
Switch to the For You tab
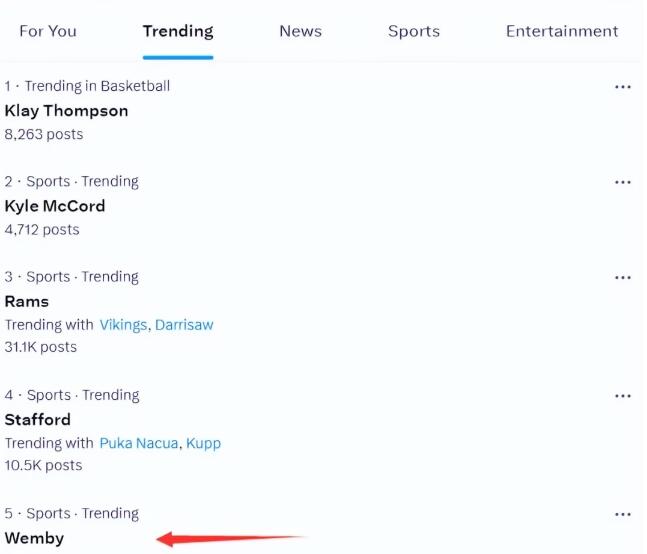[x=48, y=31]
